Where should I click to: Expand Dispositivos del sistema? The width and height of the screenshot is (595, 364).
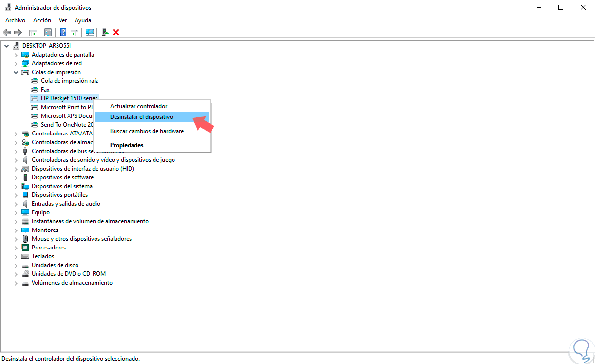pyautogui.click(x=16, y=186)
